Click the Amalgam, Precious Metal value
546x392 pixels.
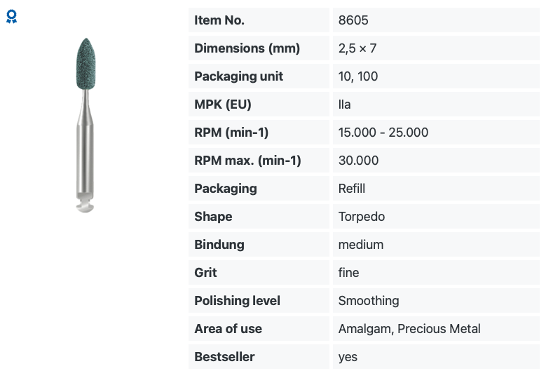coord(409,329)
